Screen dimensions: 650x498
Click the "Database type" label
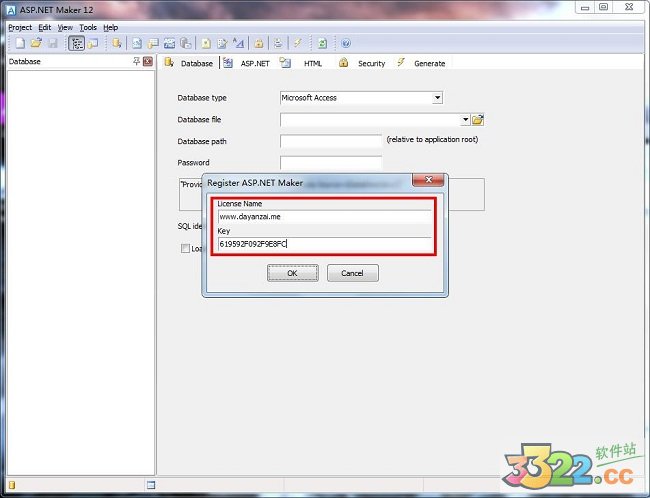(202, 98)
